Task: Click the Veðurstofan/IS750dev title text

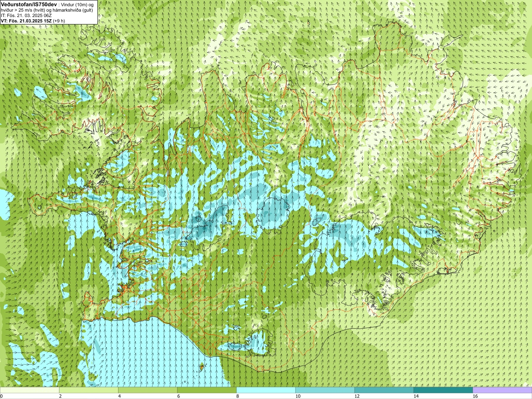Action: (29, 4)
